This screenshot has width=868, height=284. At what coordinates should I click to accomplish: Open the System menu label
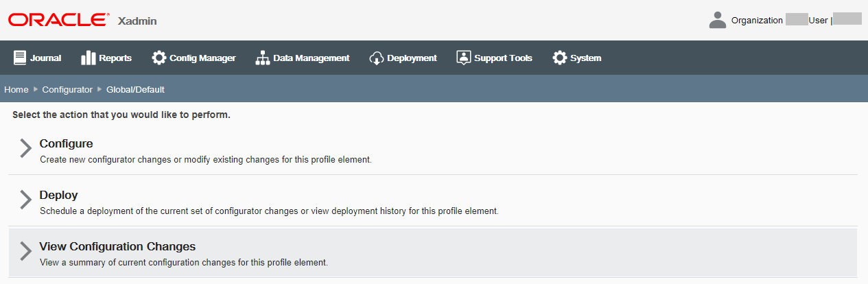[586, 58]
